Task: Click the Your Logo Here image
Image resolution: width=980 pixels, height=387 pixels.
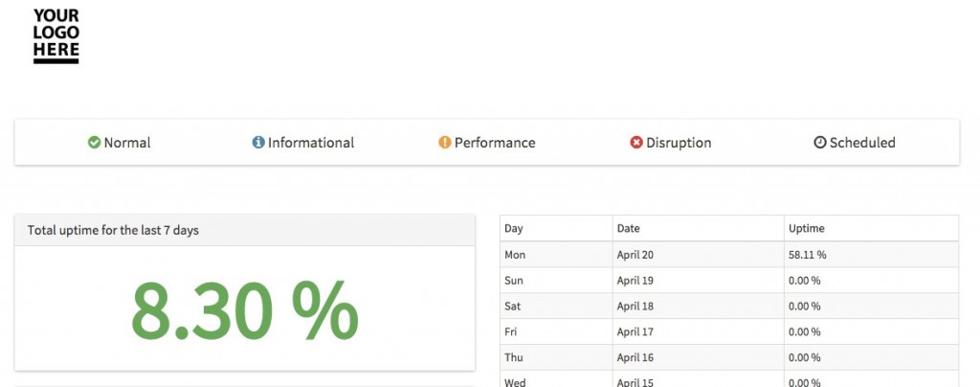Action: (x=56, y=35)
